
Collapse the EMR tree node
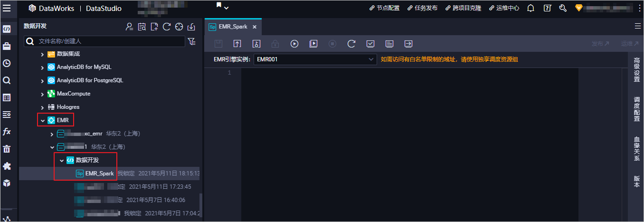coord(42,120)
